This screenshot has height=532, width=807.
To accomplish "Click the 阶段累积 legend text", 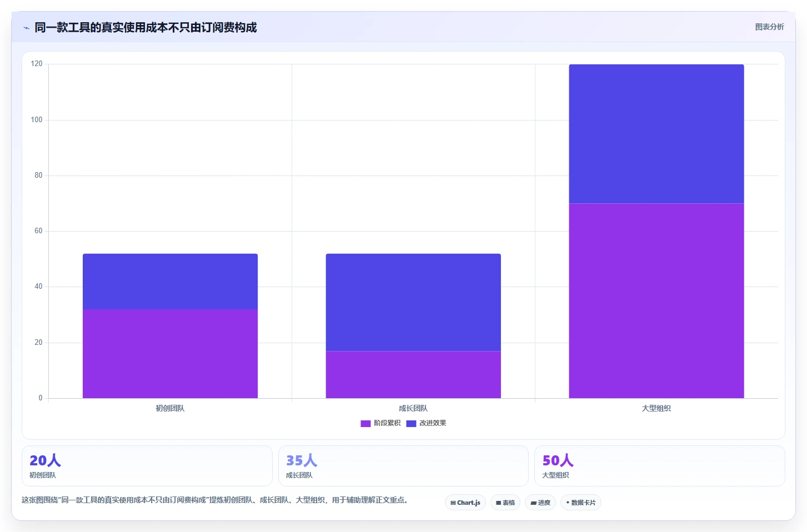I will click(387, 423).
